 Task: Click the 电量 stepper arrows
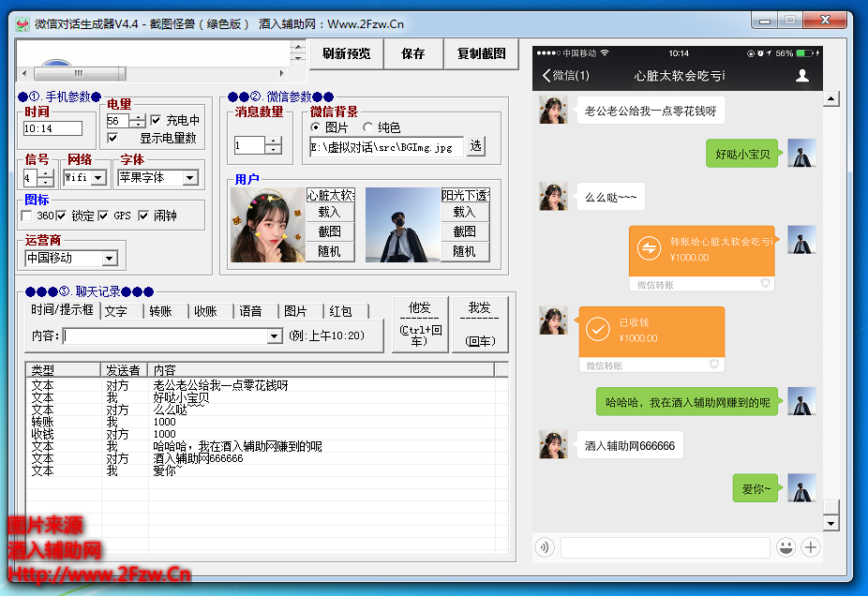tap(137, 121)
